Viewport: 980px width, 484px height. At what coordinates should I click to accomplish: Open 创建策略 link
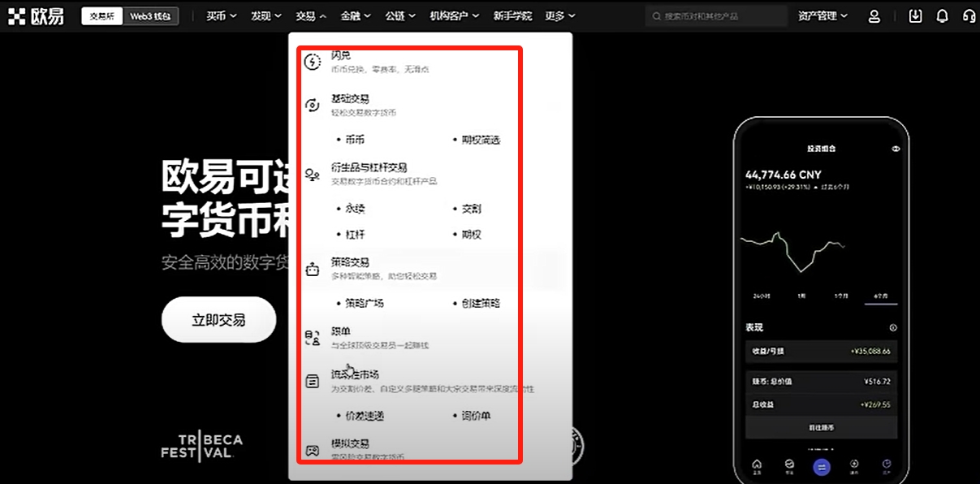(481, 303)
